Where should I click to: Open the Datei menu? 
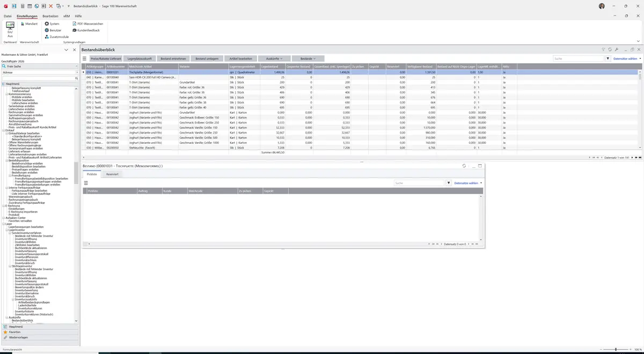(x=8, y=16)
